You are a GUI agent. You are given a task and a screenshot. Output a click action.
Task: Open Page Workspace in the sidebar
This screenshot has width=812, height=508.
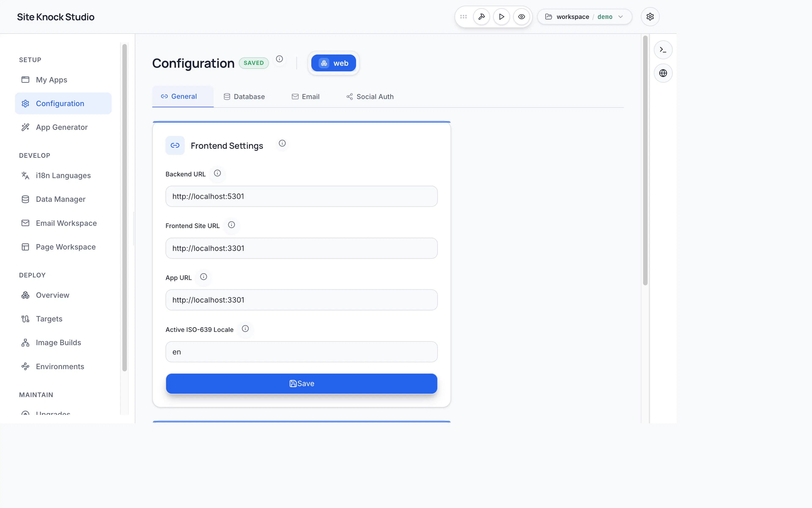click(63, 247)
